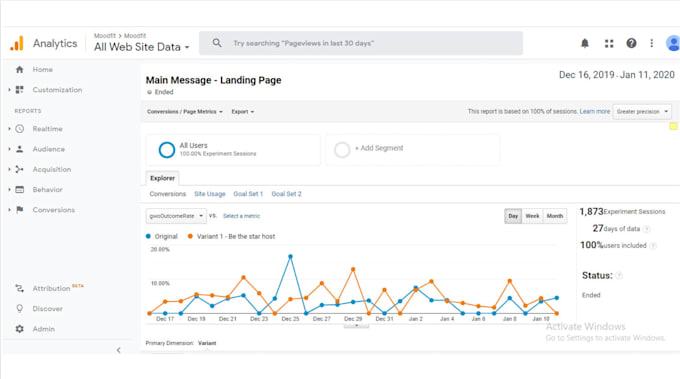Click the Customization dashboard icon
The image size is (680, 379).
20,90
